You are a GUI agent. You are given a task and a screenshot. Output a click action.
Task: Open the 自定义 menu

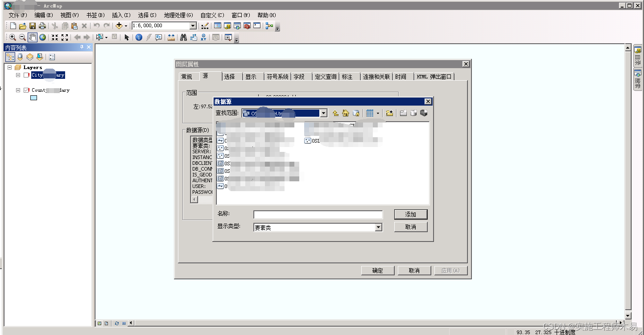point(213,15)
